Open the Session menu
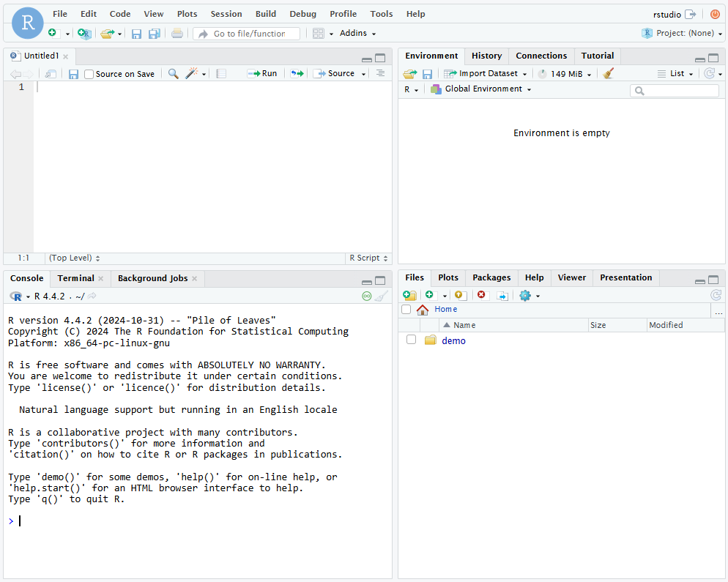Viewport: 728px width, 582px height. 226,14
